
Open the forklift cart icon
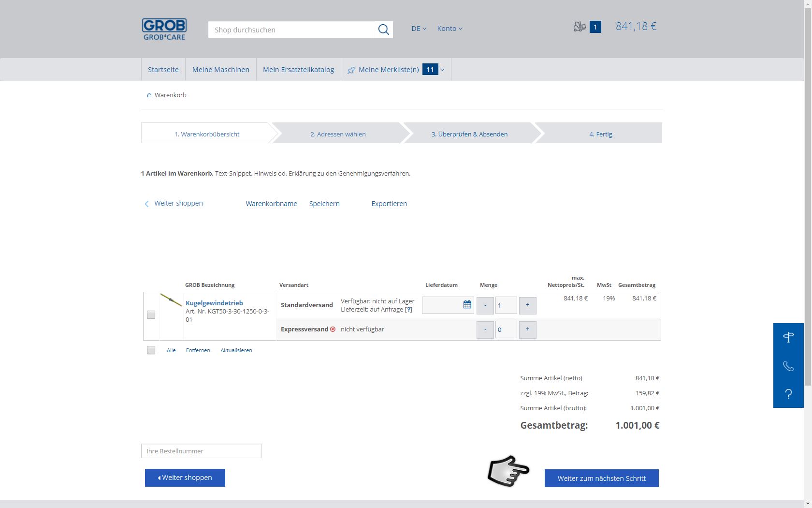[x=580, y=27]
